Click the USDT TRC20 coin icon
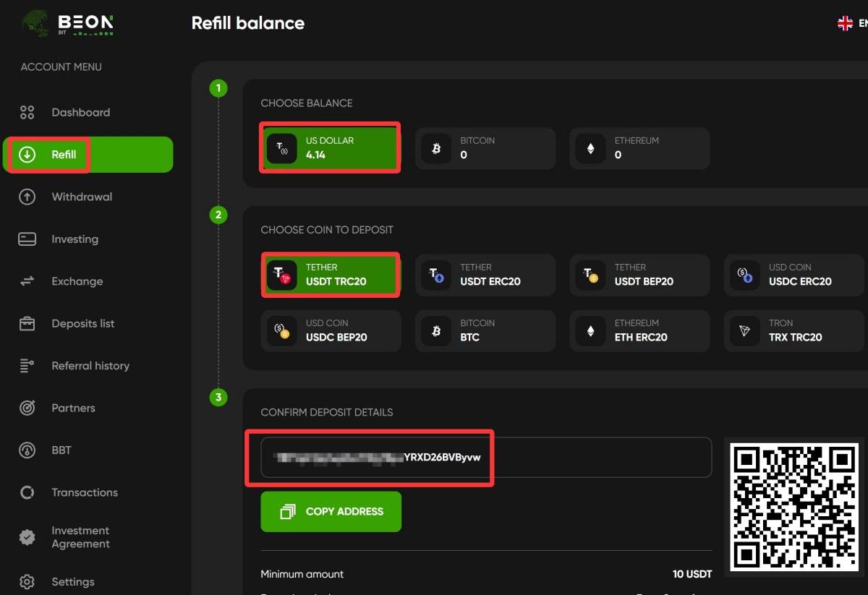 coord(282,275)
